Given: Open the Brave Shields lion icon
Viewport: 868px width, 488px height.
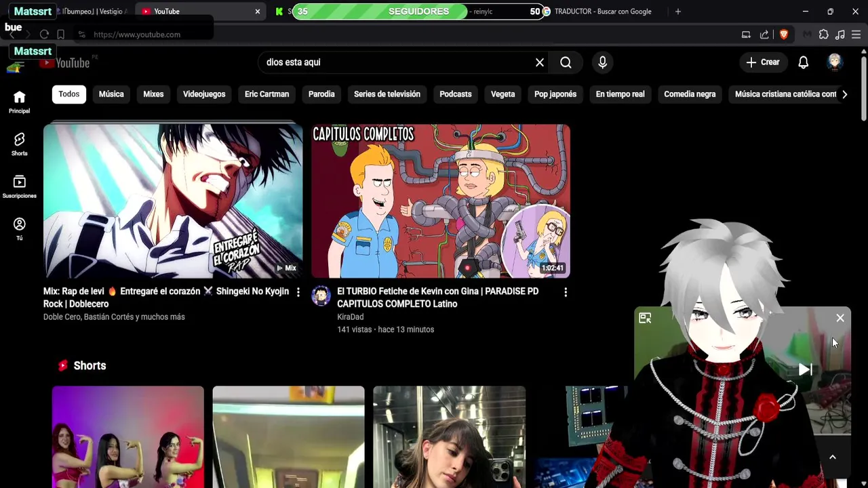Looking at the screenshot, I should [x=784, y=35].
